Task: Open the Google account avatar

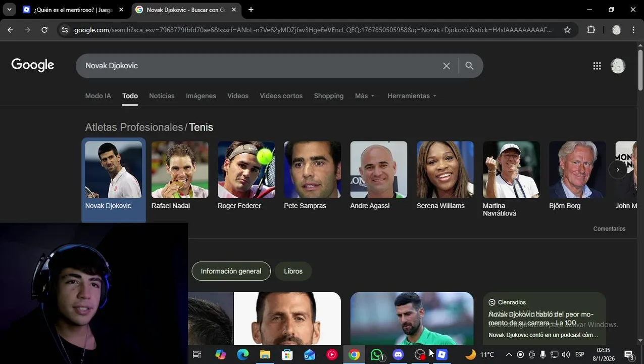Action: click(618, 66)
